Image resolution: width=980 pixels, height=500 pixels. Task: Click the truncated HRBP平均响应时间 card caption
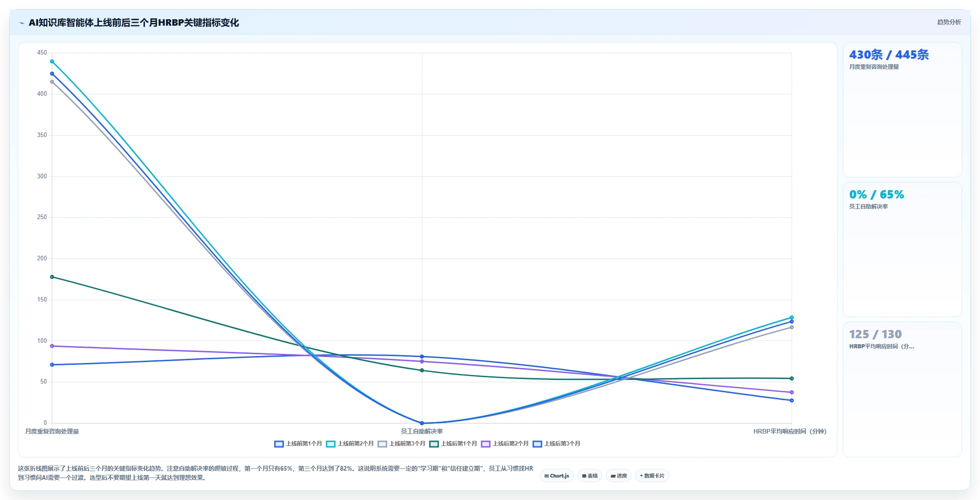point(881,346)
